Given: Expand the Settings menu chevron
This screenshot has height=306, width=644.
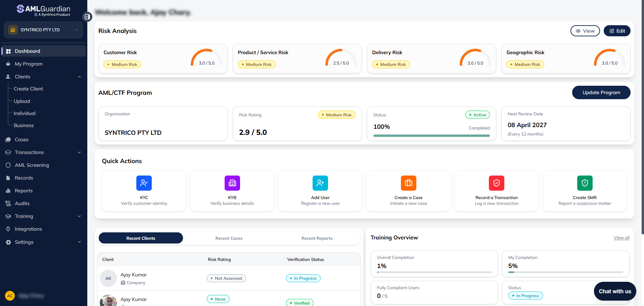Looking at the screenshot, I should pyautogui.click(x=79, y=242).
